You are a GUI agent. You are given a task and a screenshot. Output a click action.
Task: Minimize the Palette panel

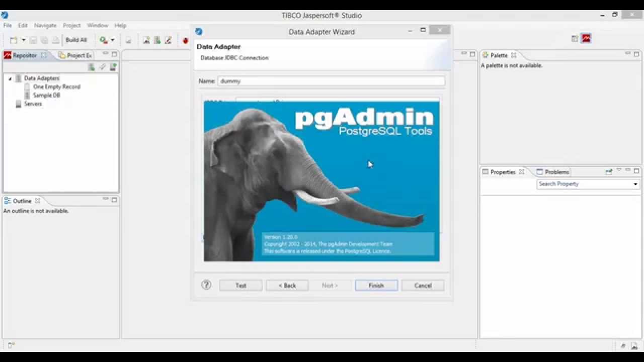[x=628, y=54]
